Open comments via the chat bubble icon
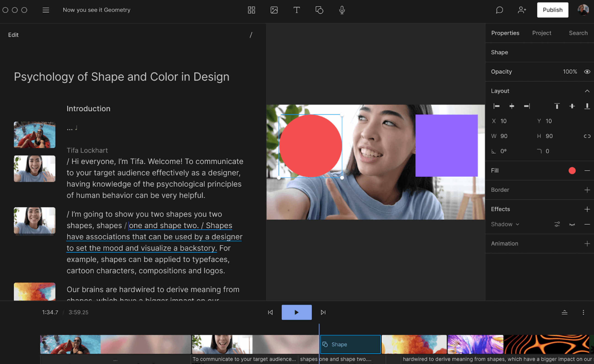Screen dimensions: 594x364 coord(499,10)
